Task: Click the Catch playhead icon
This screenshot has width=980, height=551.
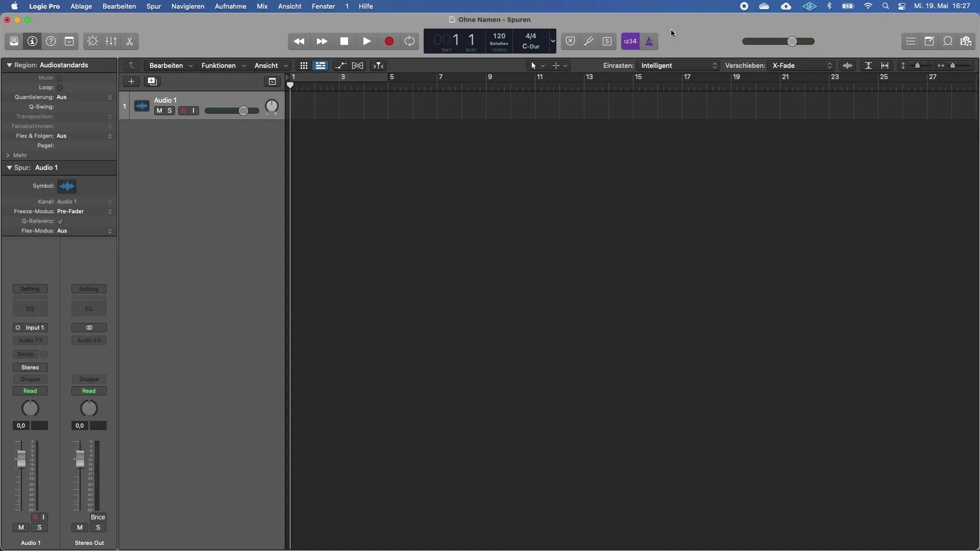Action: pyautogui.click(x=379, y=65)
